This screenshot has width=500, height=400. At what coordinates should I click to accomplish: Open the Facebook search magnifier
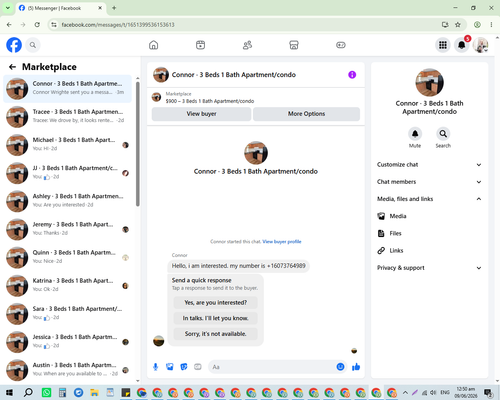(33, 45)
